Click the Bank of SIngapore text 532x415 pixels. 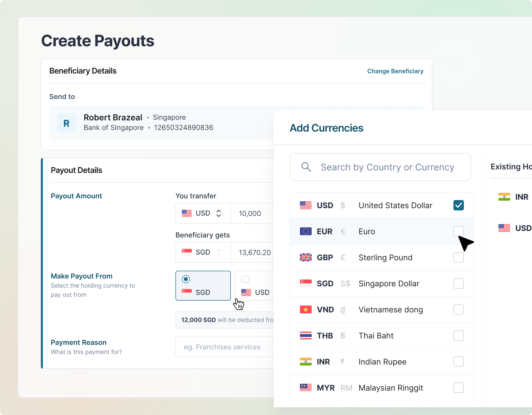113,127
